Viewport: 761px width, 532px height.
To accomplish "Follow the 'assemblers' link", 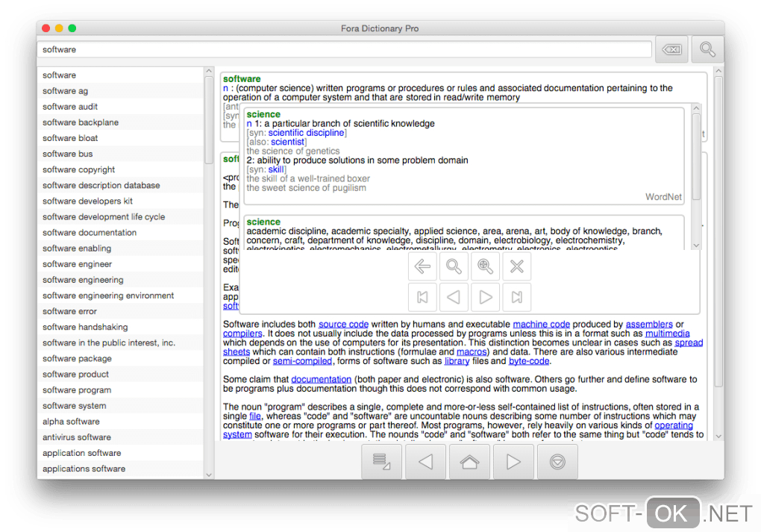I will coord(649,325).
